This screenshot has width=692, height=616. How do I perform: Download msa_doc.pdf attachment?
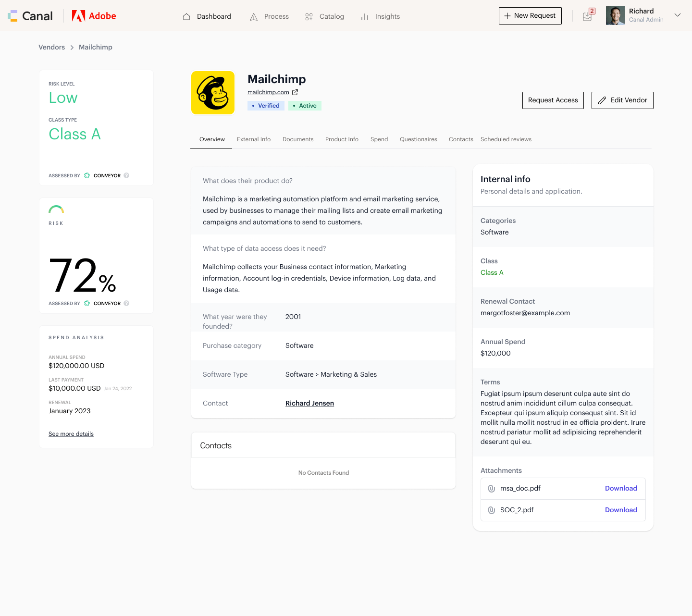point(621,488)
